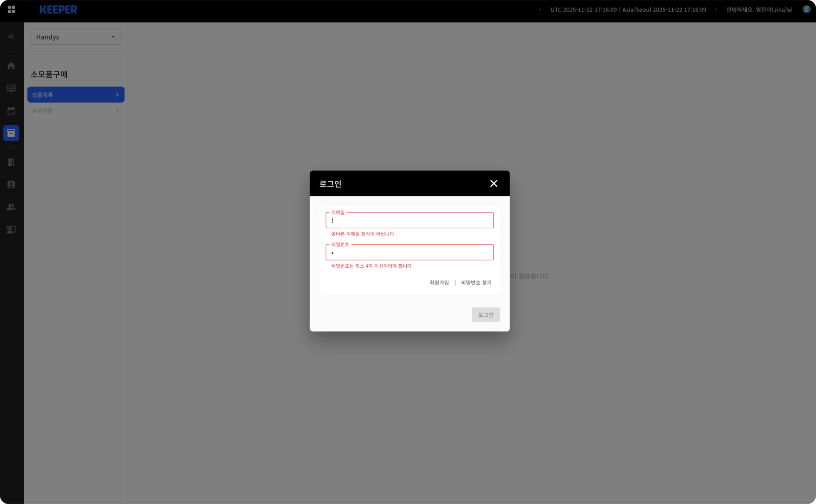Click the user avatar icon top right
816x504 pixels.
click(x=806, y=9)
